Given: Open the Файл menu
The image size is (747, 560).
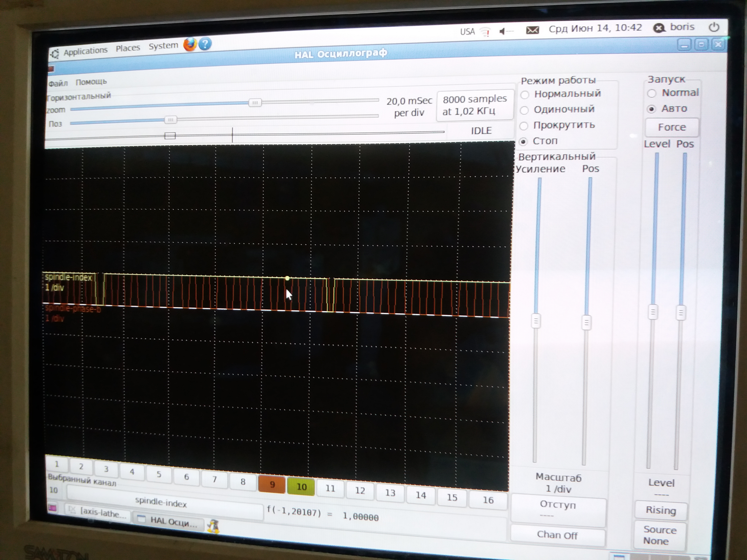Looking at the screenshot, I should pyautogui.click(x=58, y=83).
